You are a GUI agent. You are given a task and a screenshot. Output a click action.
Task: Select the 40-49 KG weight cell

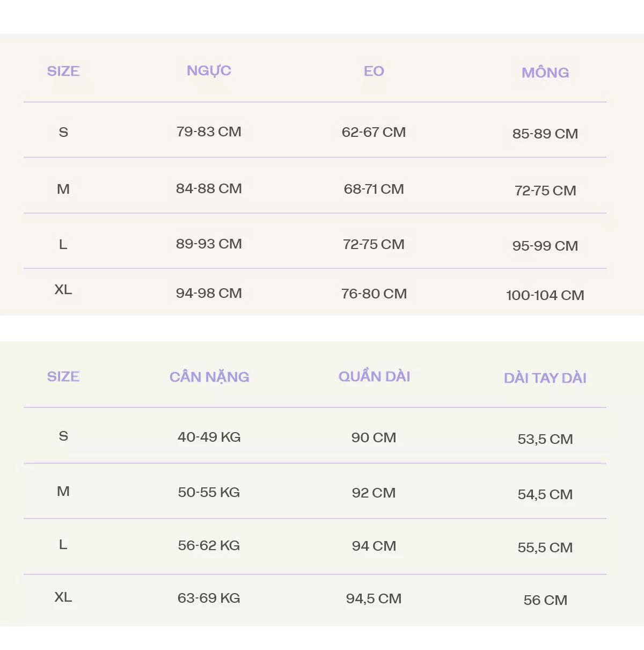[x=209, y=437]
